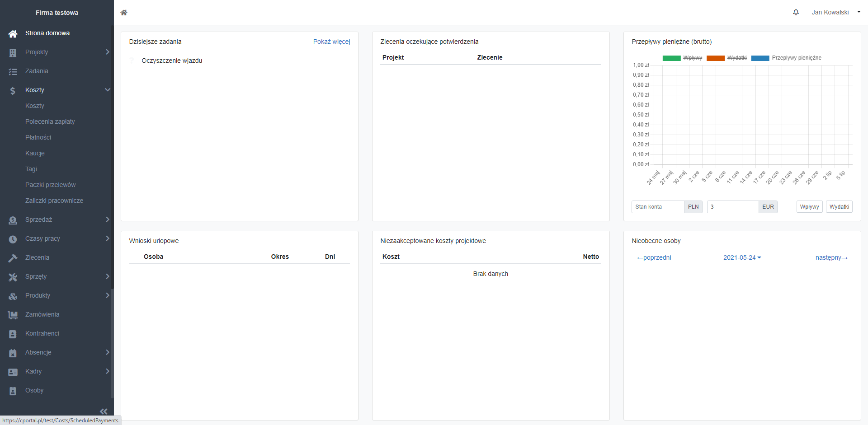Screen dimensions: 868x425
Task: Click the home breadcrumb icon
Action: click(x=124, y=13)
